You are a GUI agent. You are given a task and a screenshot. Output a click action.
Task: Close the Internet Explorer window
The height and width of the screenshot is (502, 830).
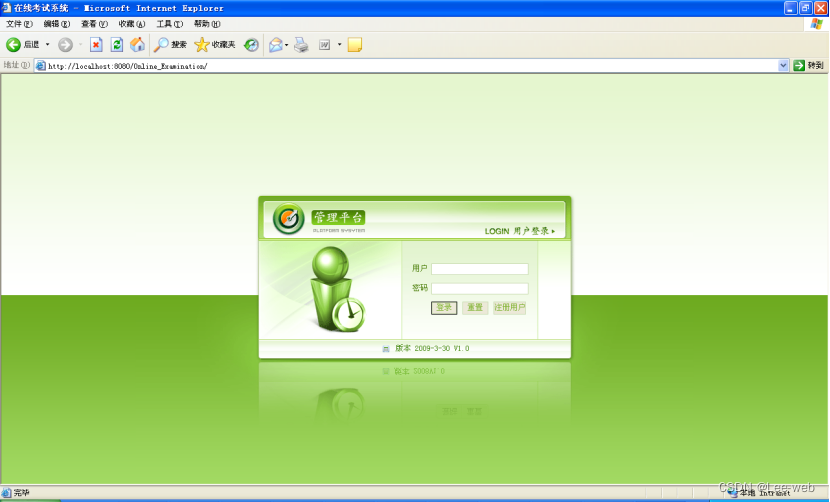tap(821, 8)
